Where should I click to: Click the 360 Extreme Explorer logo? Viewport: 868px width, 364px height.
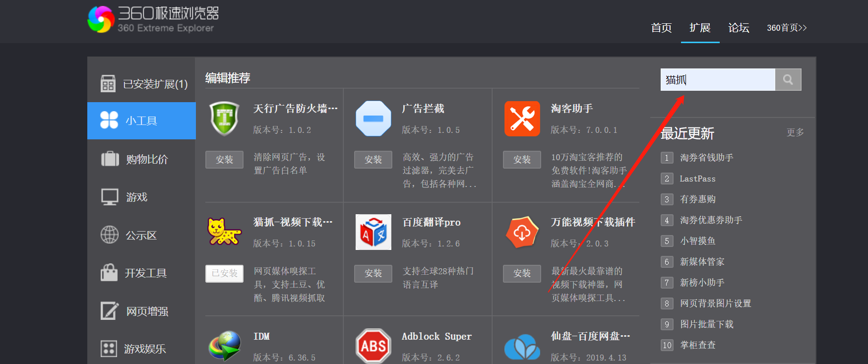coord(153,19)
